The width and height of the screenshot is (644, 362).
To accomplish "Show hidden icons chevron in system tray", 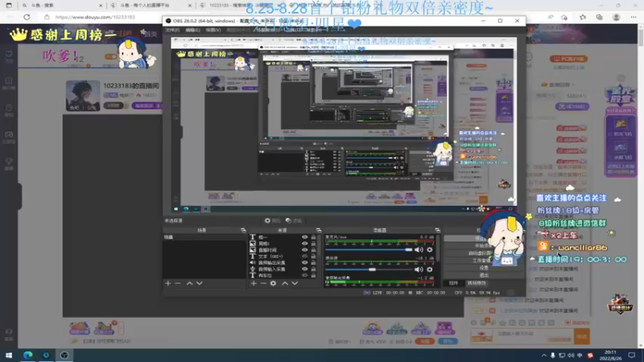I will (544, 356).
